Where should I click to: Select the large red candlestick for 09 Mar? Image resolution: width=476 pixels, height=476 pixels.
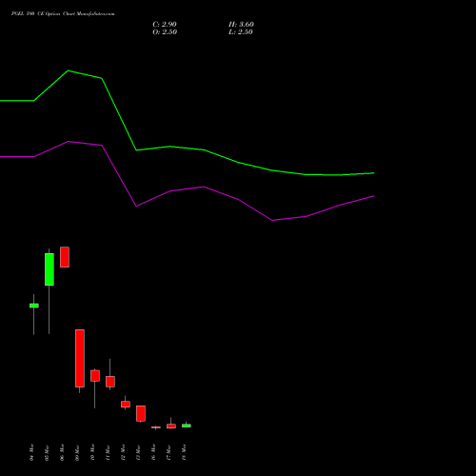pos(80,358)
